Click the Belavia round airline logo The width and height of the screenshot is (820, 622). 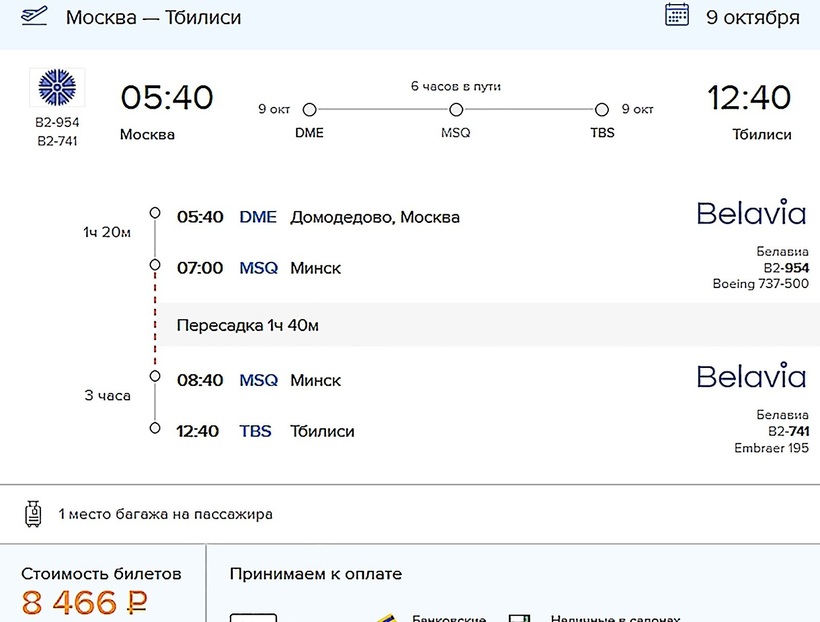[57, 87]
